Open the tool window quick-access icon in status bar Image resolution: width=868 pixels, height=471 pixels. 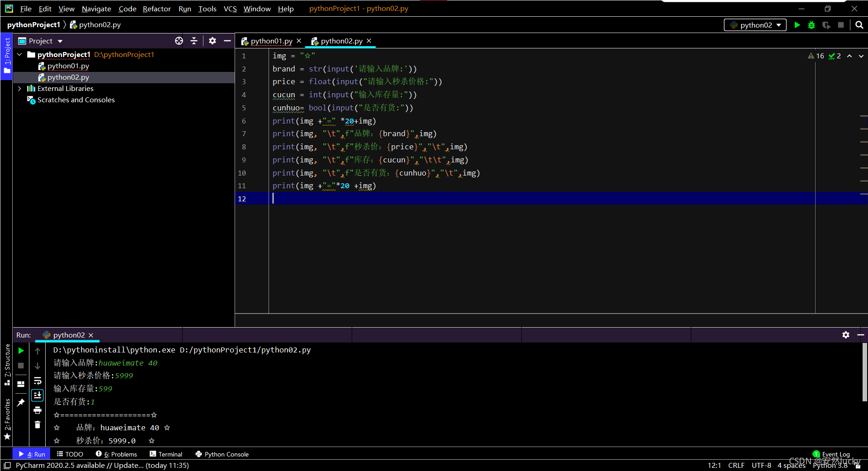tap(7, 466)
